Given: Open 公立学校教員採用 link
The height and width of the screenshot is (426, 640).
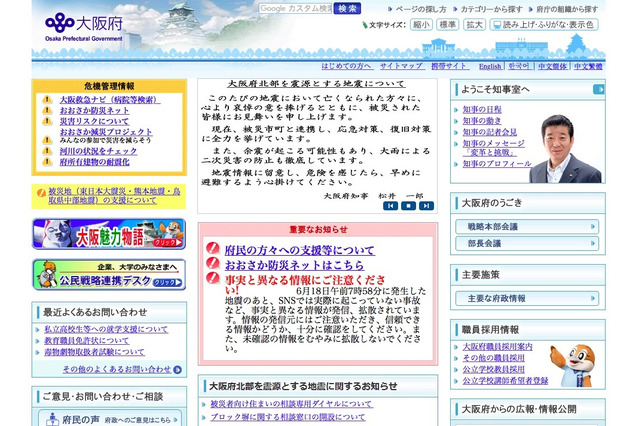Looking at the screenshot, I should tap(493, 369).
